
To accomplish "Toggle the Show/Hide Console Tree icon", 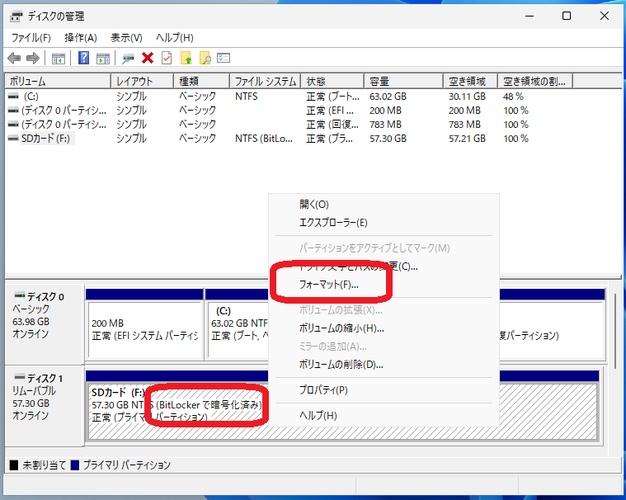I will [58, 58].
